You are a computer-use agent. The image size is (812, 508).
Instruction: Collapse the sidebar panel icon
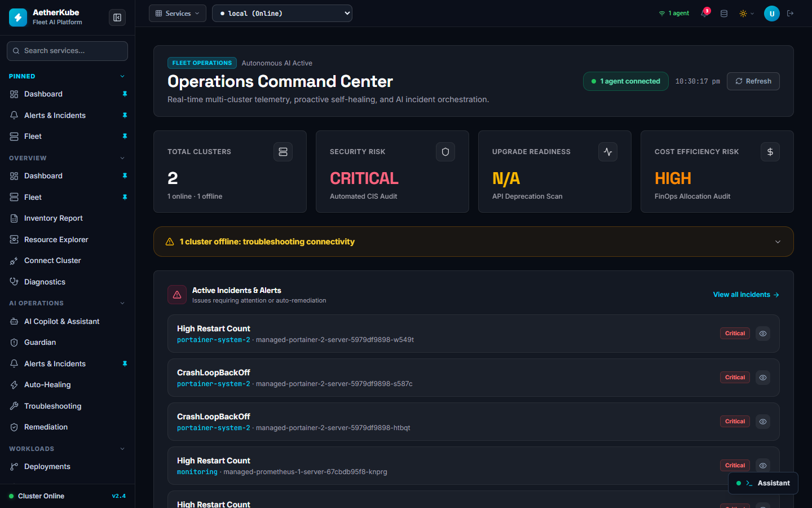point(117,17)
